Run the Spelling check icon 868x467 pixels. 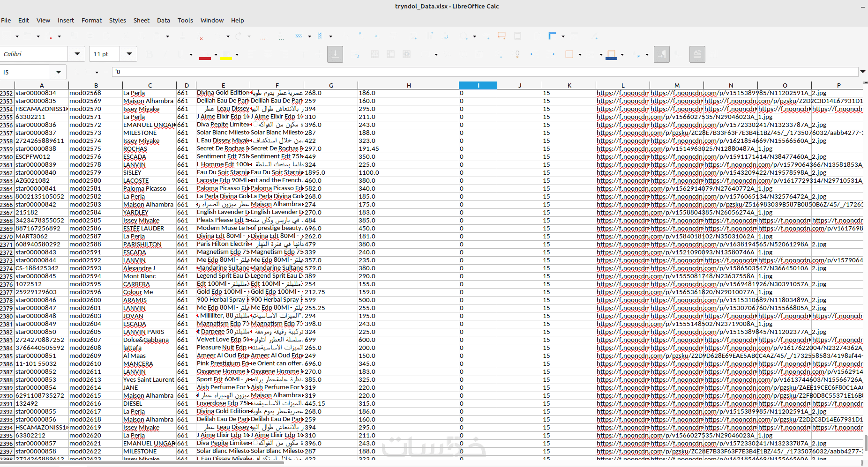(281, 36)
